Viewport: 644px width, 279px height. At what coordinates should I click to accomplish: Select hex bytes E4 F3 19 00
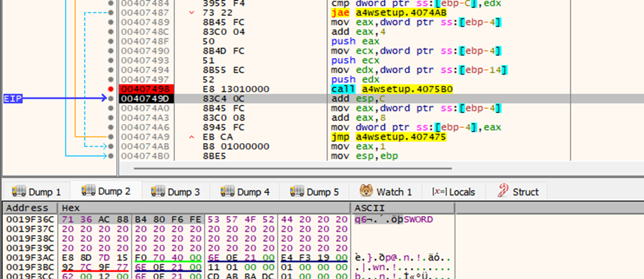tap(314, 258)
